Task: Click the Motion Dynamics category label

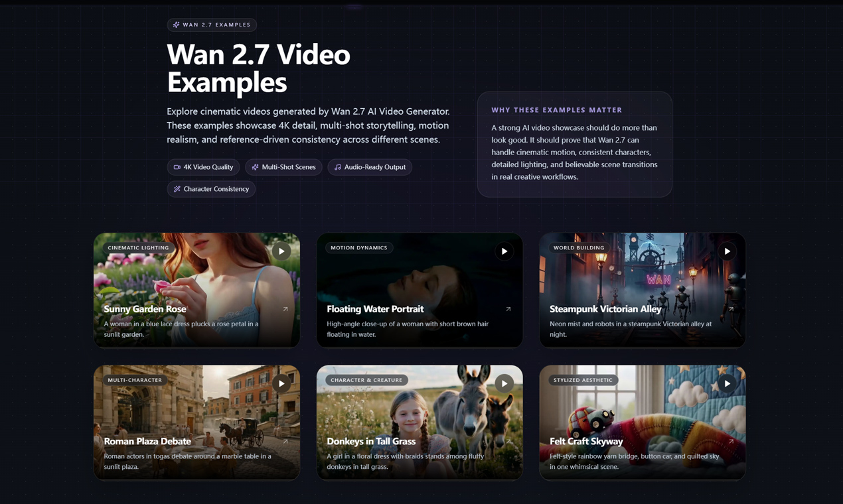Action: point(359,247)
